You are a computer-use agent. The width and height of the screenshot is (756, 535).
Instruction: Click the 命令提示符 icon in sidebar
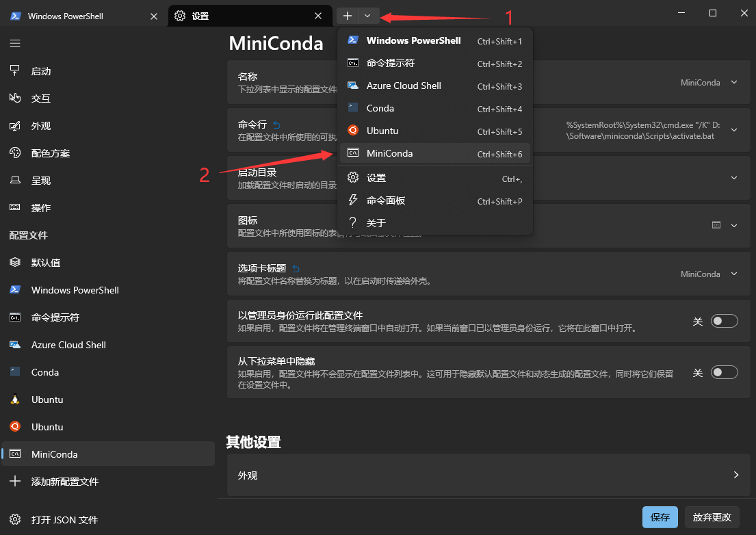coord(15,317)
